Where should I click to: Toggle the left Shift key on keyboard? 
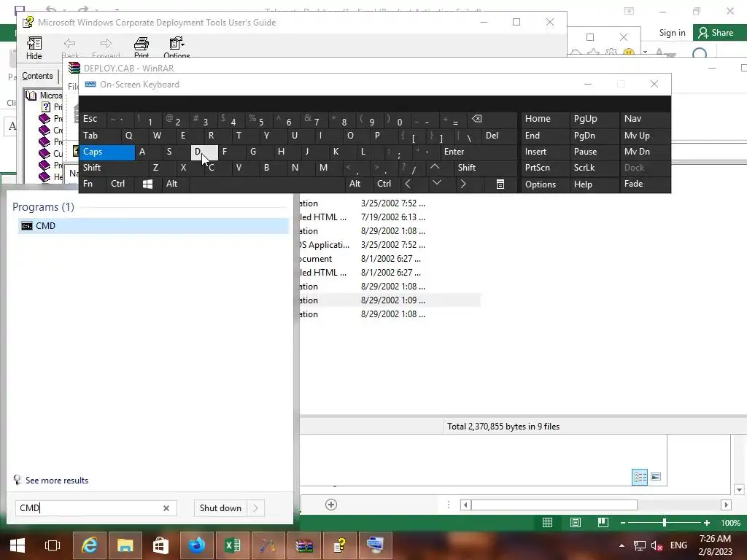pos(113,168)
